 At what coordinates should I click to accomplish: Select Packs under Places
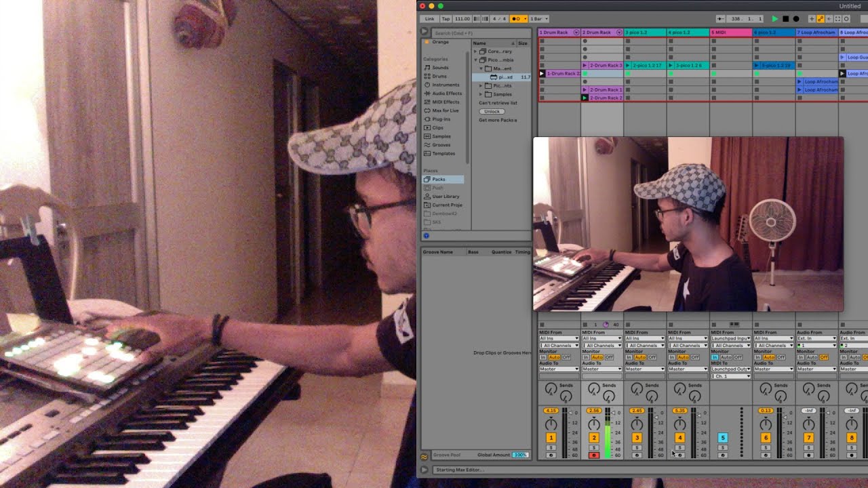(x=443, y=179)
